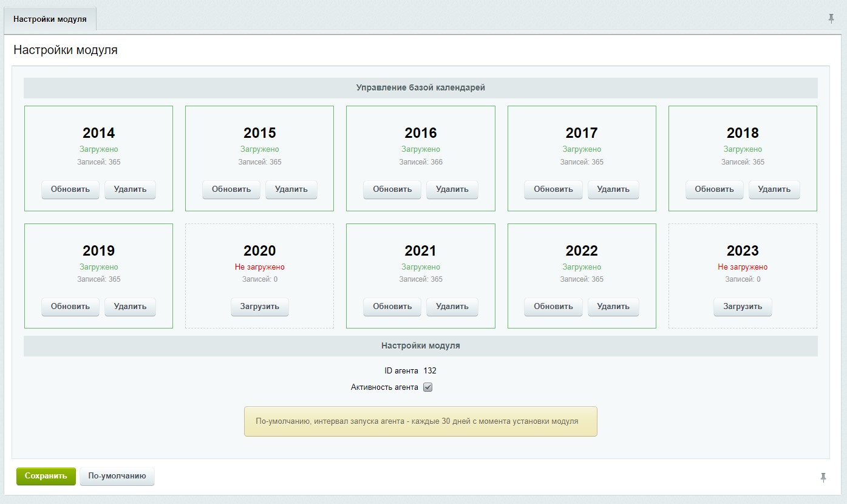Delete the 2016 calendar records
Image resolution: width=847 pixels, height=504 pixels.
tap(452, 189)
